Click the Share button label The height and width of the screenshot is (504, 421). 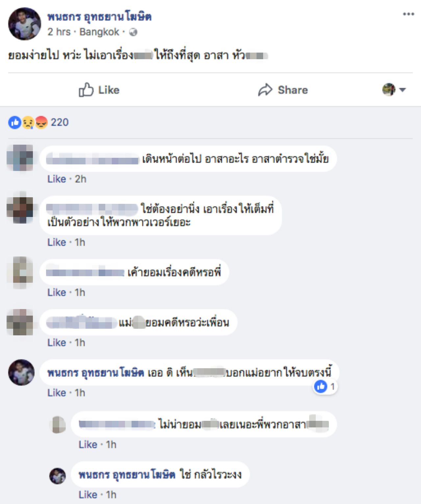[293, 90]
